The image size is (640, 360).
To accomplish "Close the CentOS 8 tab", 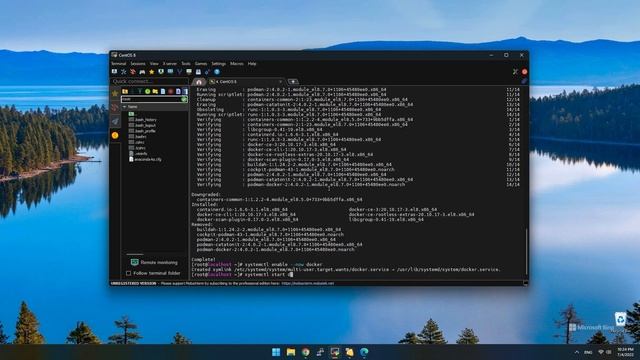I will pos(280,82).
